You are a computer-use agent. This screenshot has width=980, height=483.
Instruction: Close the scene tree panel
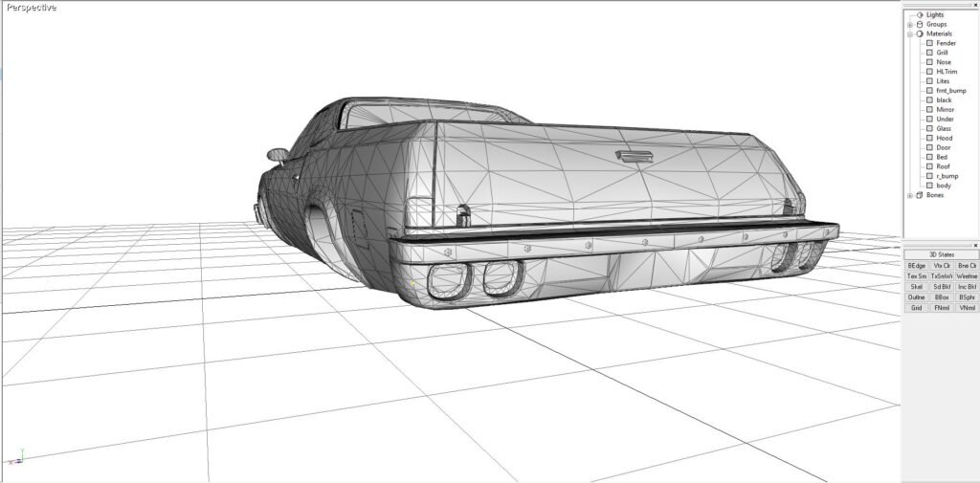[x=975, y=5]
